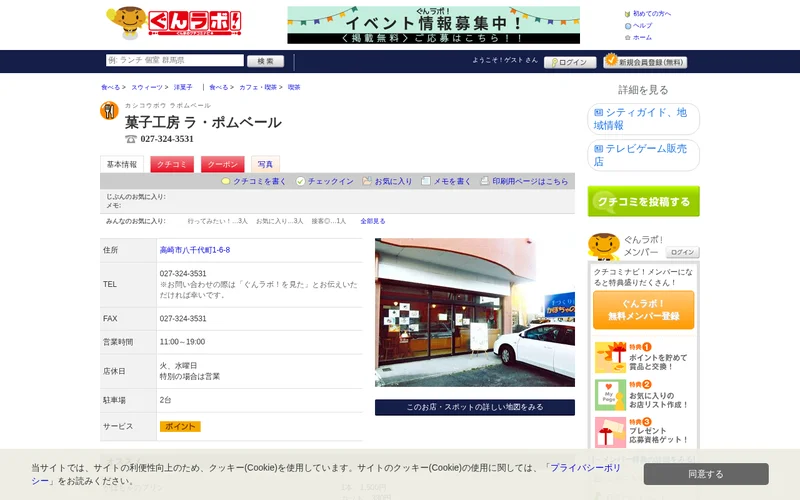
Task: Open プライバシーポリシー link in cookie notice
Action: tap(586, 468)
